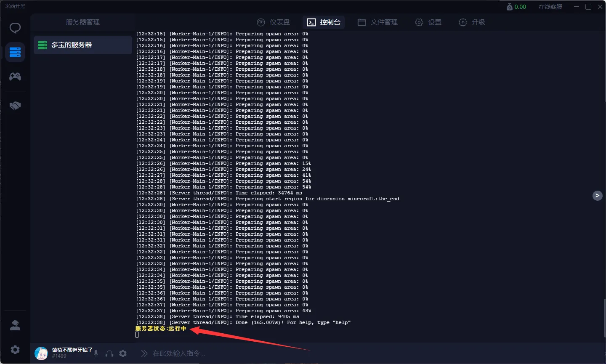Click the log line showing spawn area 24%

click(x=223, y=169)
